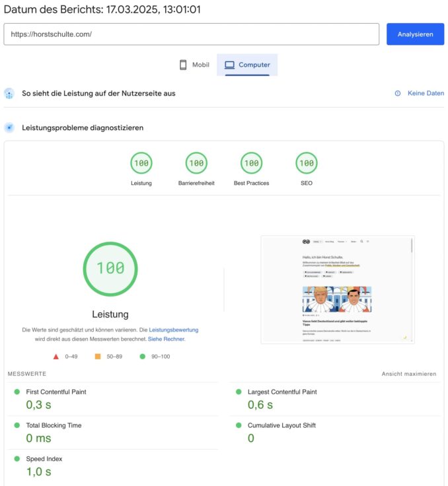Screen dimensions: 448x486
Task: Click the 0,6 s Largest Contentful Paint value
Action: coord(260,405)
